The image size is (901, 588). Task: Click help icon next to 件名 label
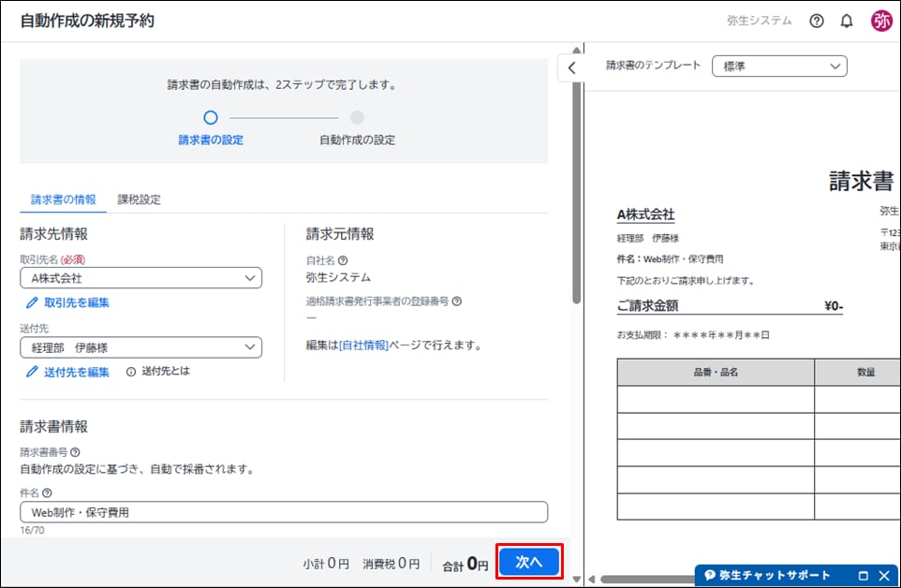click(47, 492)
